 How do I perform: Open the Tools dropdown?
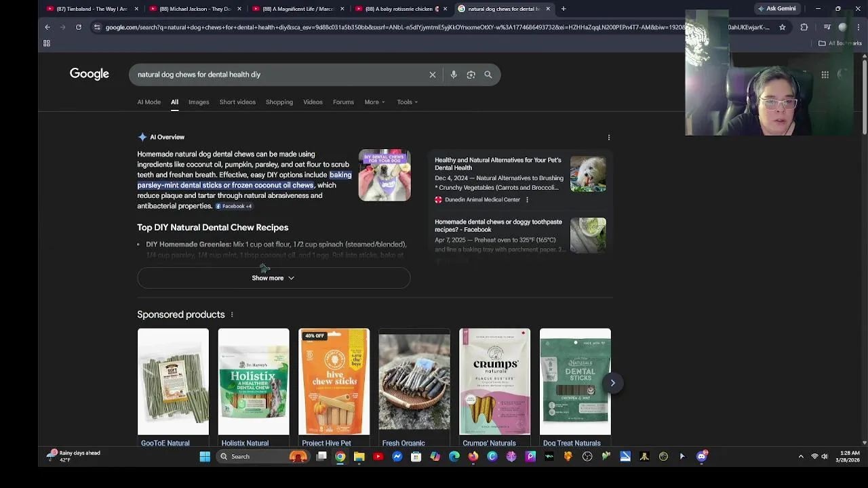coord(407,102)
